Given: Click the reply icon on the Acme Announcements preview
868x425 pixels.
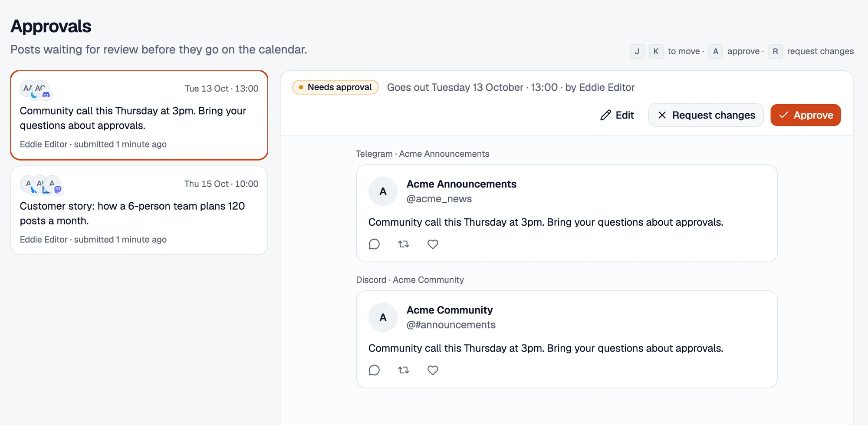Looking at the screenshot, I should point(374,244).
